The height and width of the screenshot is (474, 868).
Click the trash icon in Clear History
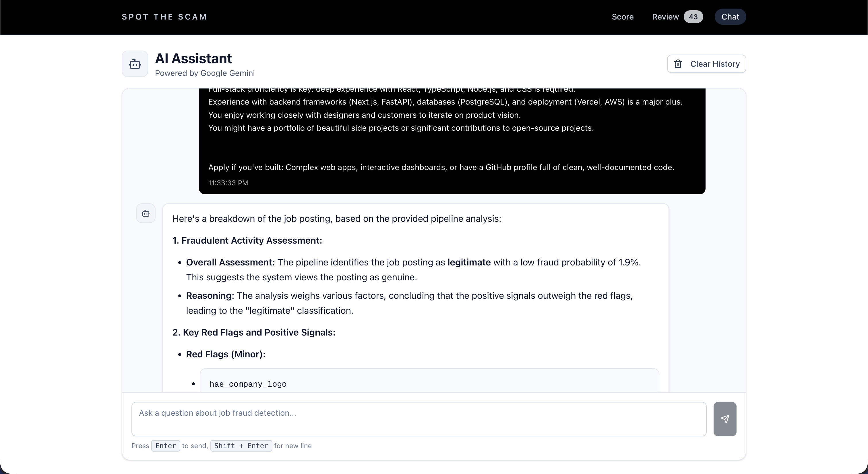point(678,64)
